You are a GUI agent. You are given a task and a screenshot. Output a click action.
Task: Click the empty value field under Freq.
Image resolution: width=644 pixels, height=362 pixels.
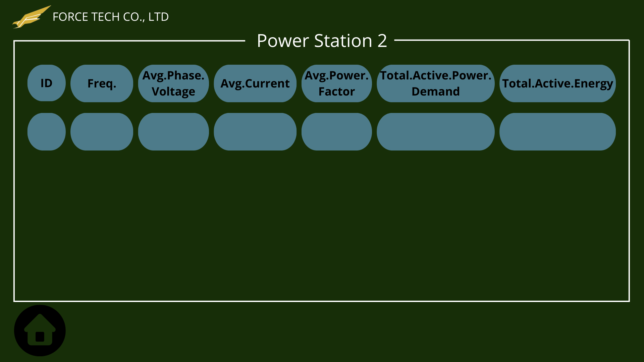click(102, 132)
